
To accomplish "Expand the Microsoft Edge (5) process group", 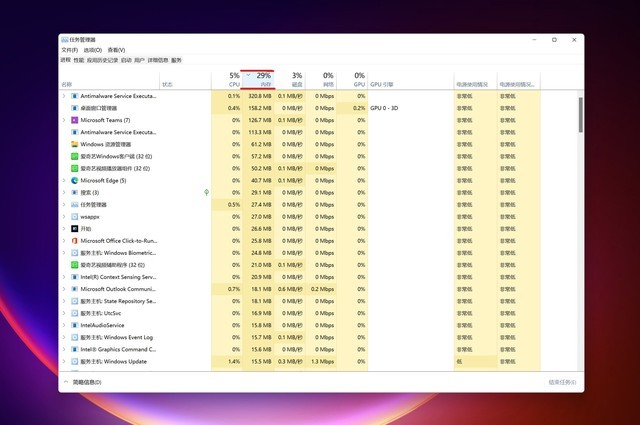I will click(64, 180).
